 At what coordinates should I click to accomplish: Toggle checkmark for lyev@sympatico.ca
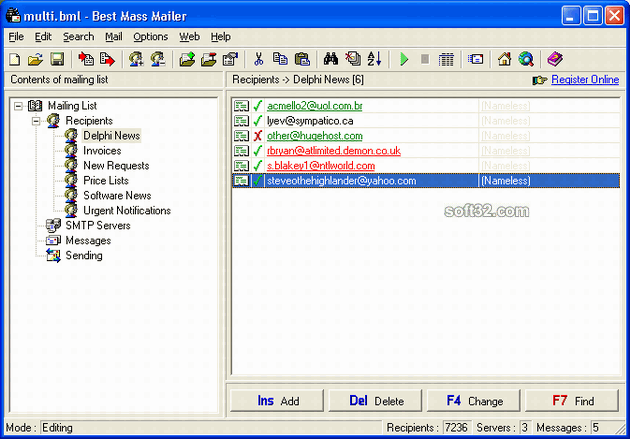(258, 121)
